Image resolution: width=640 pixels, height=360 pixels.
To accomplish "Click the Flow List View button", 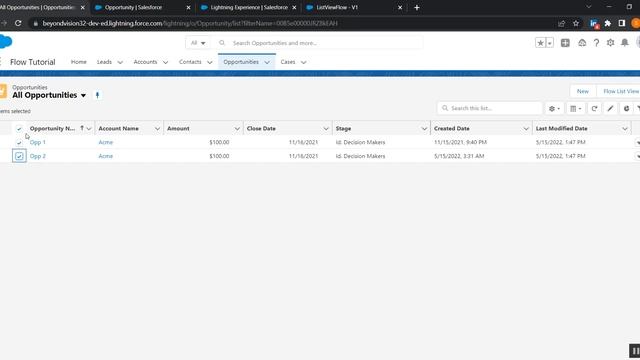I will (621, 91).
